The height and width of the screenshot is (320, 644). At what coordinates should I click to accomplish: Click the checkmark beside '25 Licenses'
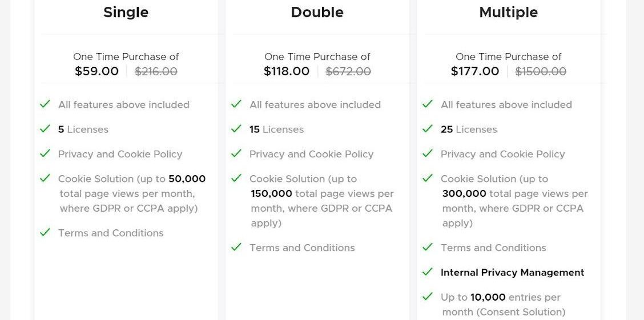(428, 129)
